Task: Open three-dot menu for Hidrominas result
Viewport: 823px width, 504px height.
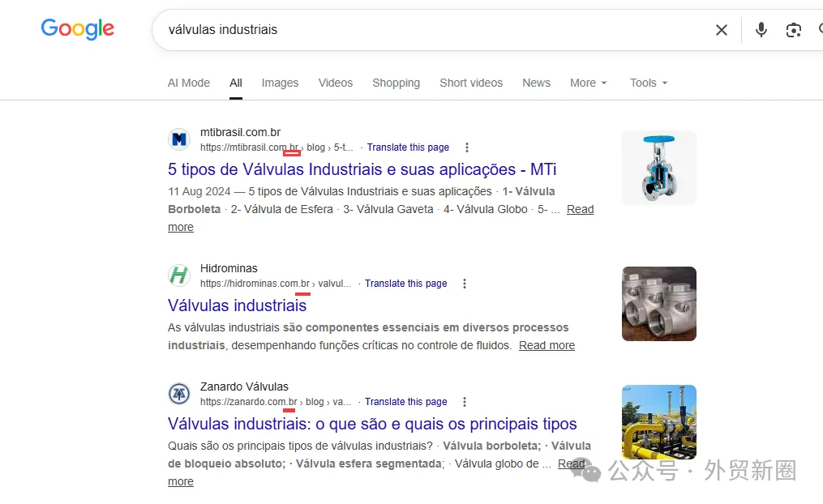Action: coord(465,284)
